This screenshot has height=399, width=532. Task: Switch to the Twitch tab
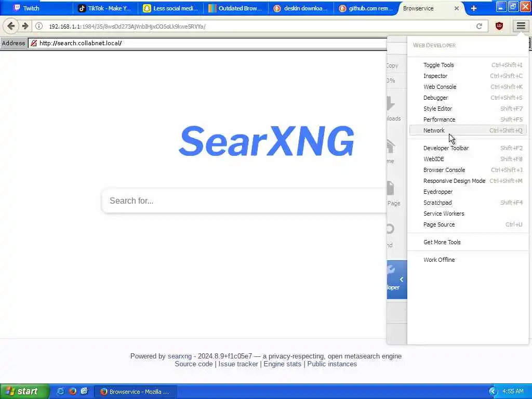coord(37,8)
